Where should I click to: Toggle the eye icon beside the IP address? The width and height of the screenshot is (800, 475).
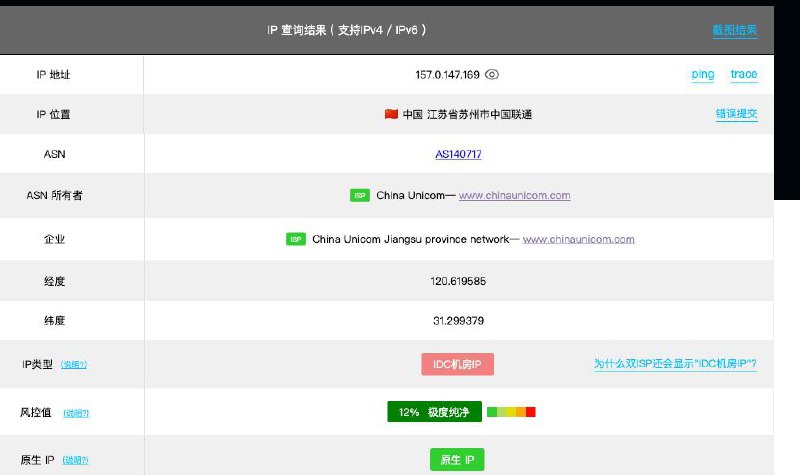click(x=491, y=74)
